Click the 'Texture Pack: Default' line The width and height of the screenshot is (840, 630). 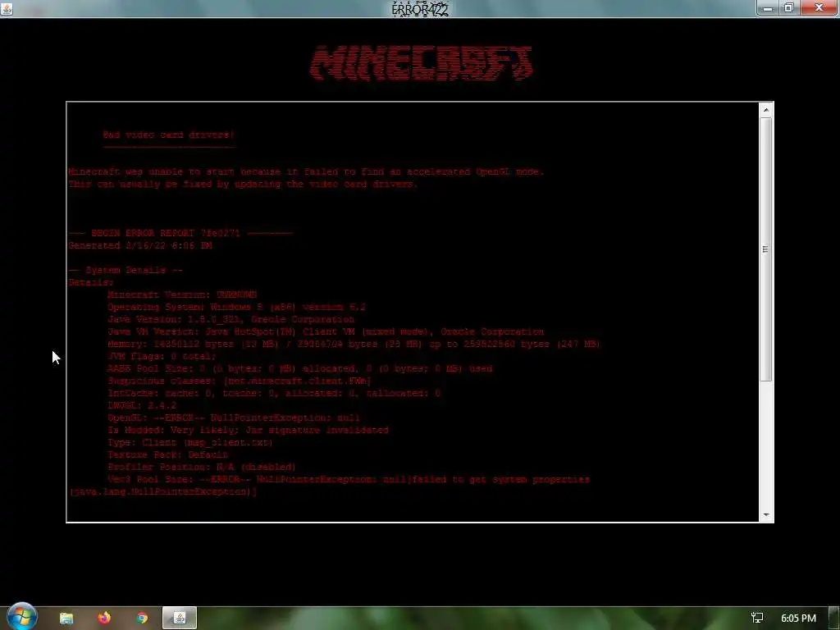[x=167, y=454]
